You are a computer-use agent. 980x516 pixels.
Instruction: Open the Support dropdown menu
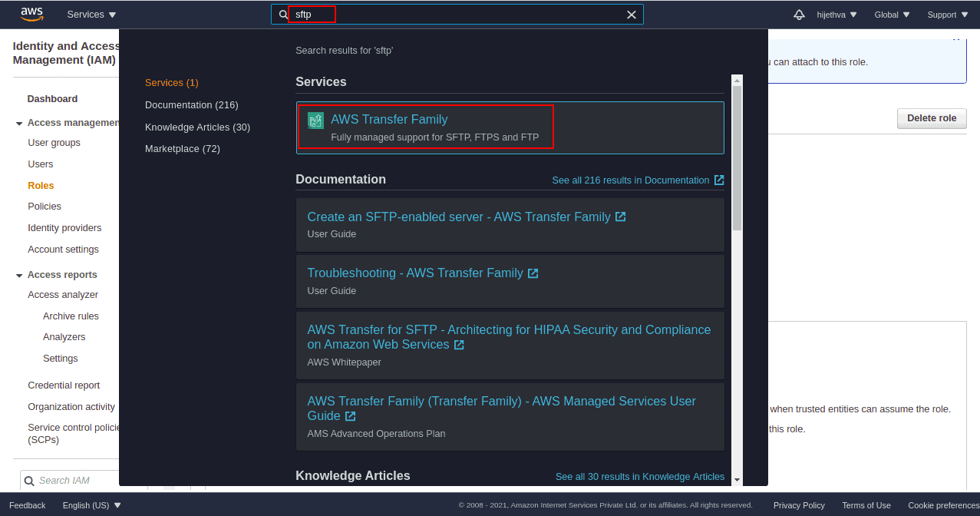[x=948, y=15]
